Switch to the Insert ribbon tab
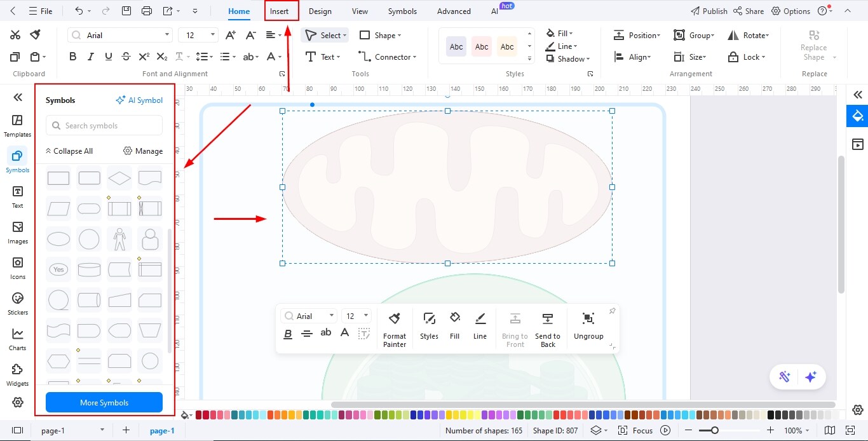 [x=280, y=11]
